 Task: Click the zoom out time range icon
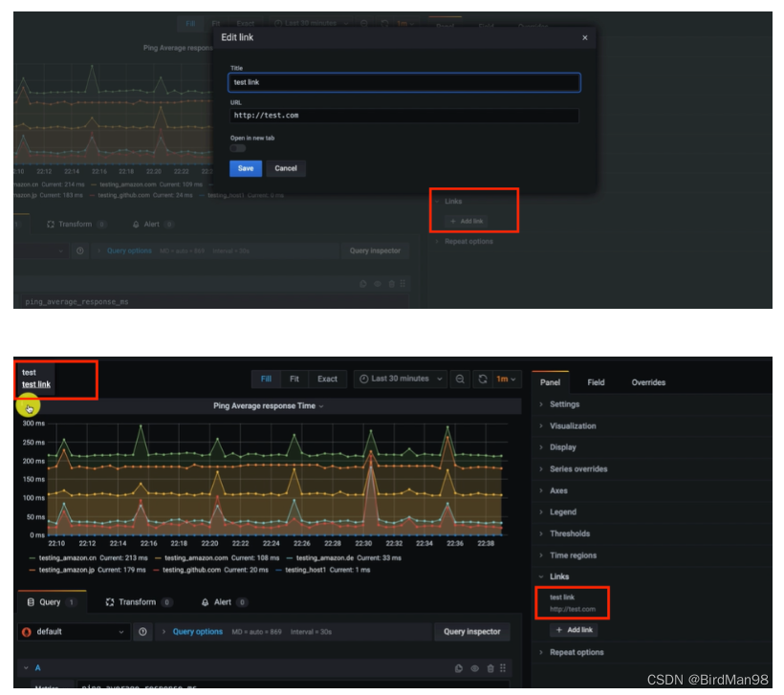click(x=460, y=379)
